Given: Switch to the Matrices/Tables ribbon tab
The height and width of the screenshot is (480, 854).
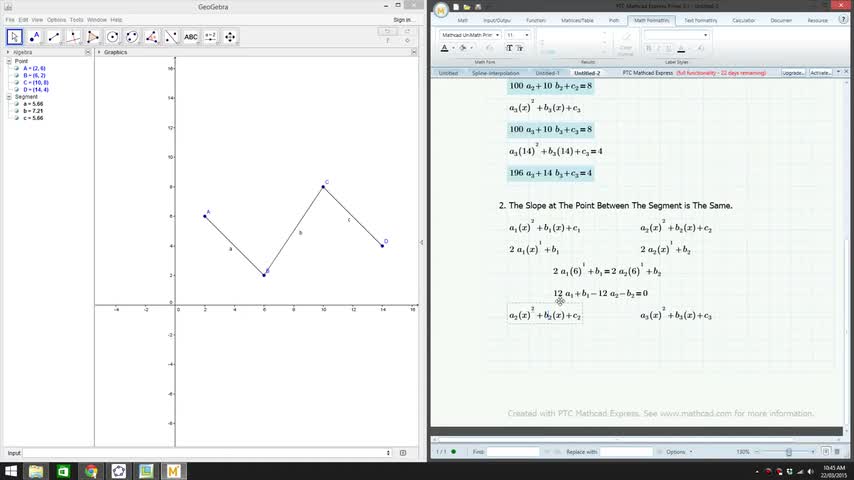Looking at the screenshot, I should point(577,21).
